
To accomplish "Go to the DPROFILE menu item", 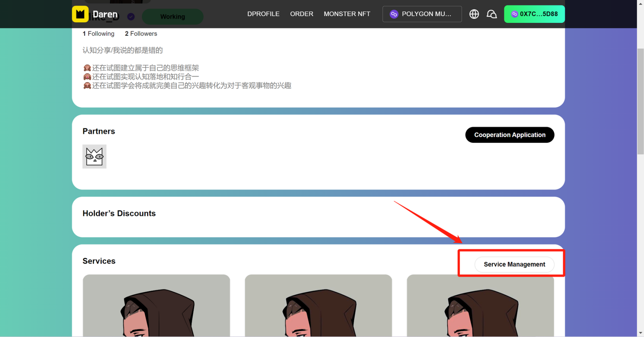I will 263,14.
